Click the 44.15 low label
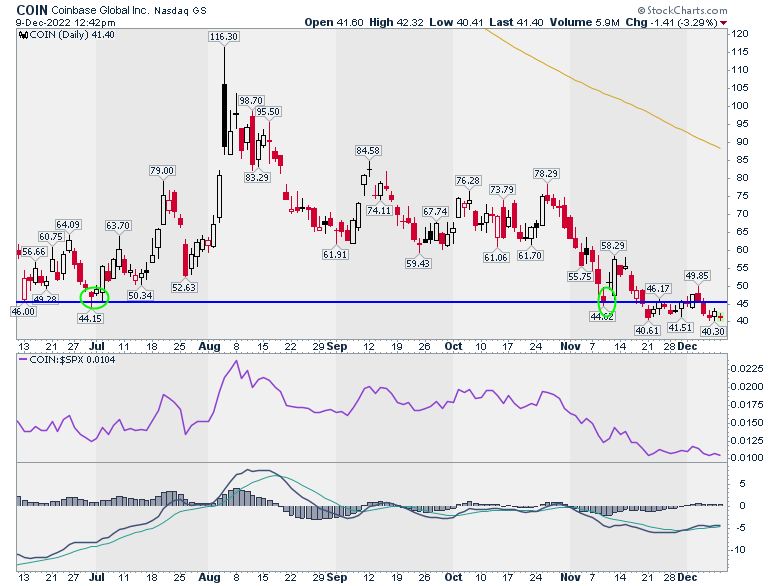The width and height of the screenshot is (780, 586). [x=90, y=318]
